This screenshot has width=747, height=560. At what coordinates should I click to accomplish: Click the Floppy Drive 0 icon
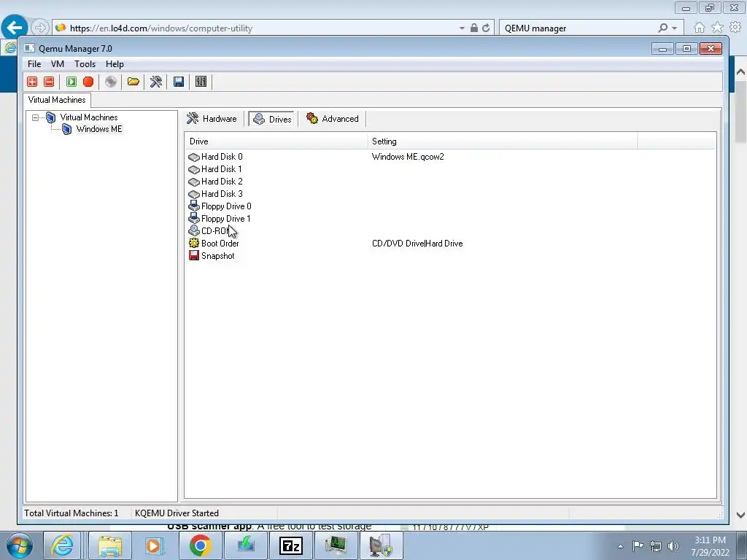(x=194, y=206)
